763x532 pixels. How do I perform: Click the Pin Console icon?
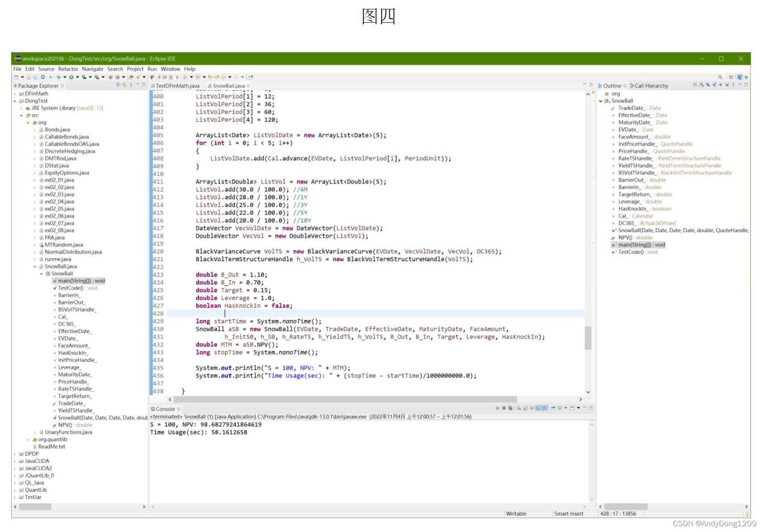(553, 408)
